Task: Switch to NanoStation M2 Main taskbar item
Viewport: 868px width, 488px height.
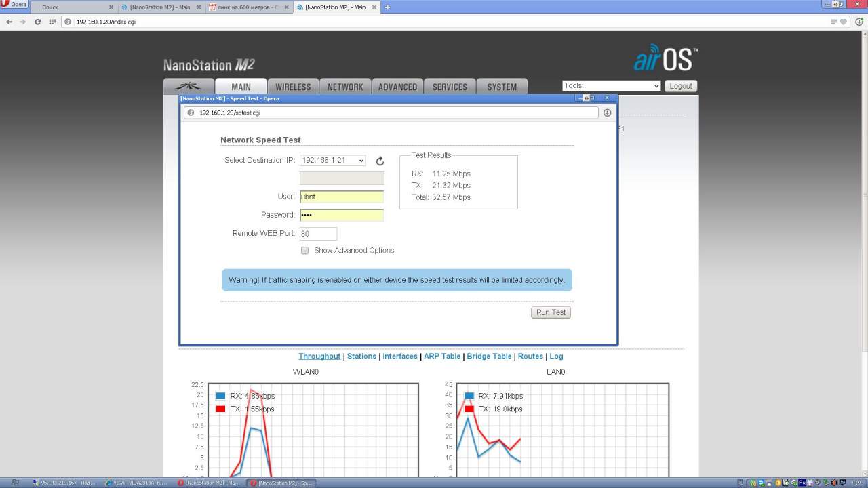Action: pos(209,483)
